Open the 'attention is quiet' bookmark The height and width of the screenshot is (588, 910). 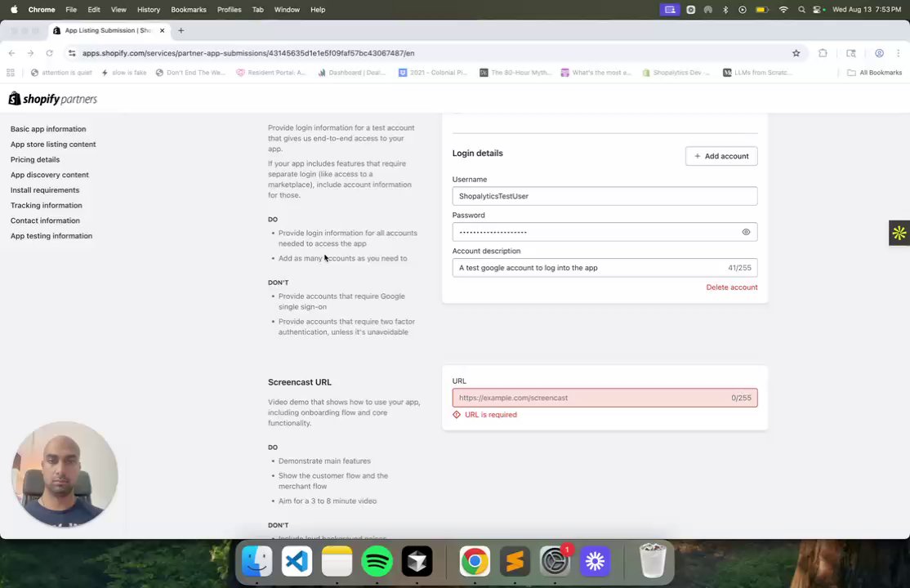(61, 73)
